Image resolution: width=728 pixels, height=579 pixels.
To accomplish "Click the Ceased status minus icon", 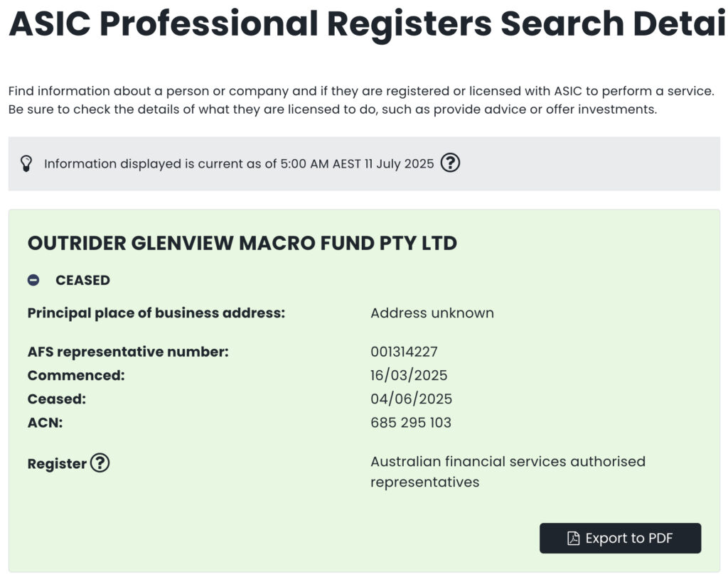I will (33, 280).
